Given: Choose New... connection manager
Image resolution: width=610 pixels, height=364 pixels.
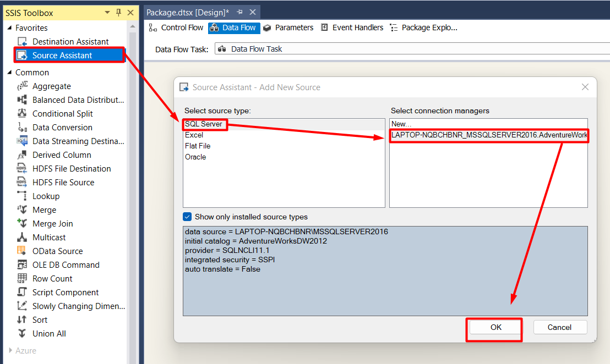Looking at the screenshot, I should coord(489,124).
